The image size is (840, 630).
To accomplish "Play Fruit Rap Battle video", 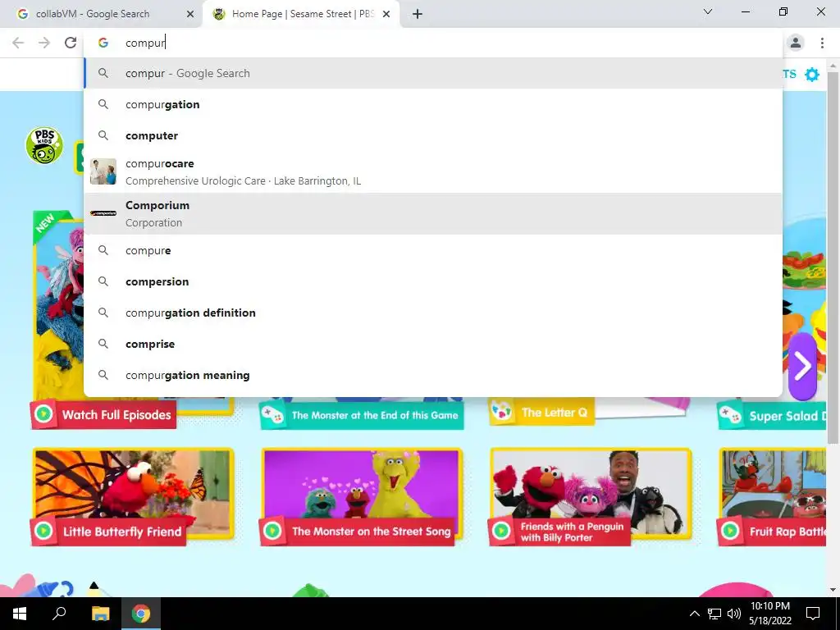I will (773, 496).
